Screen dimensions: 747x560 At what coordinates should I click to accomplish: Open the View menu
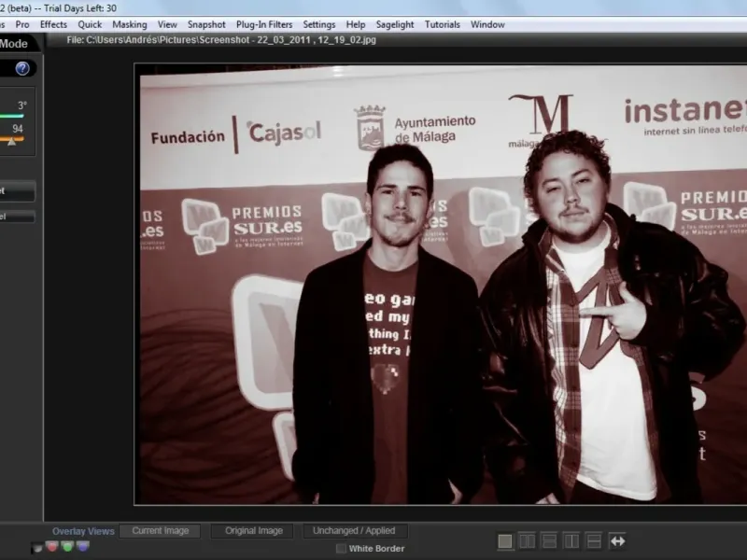(x=167, y=25)
